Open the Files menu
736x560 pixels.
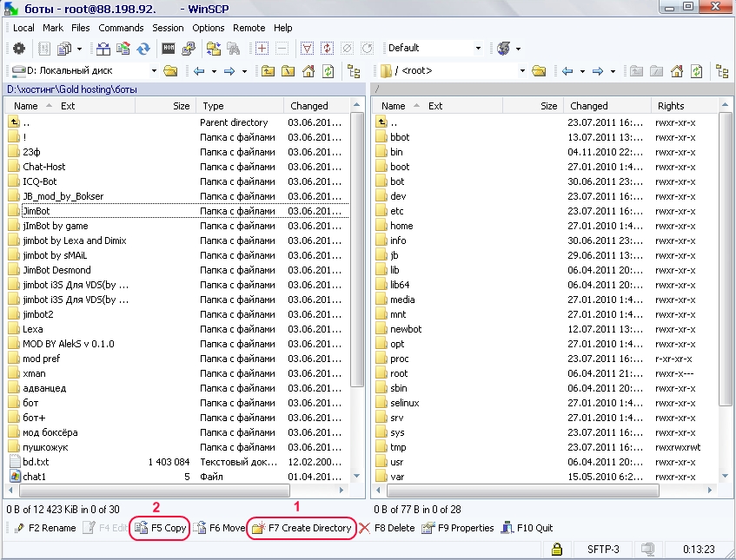pos(80,28)
